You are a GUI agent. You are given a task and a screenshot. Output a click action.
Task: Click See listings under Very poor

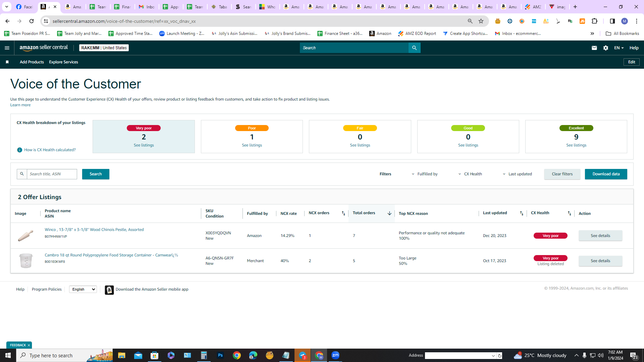pos(144,145)
